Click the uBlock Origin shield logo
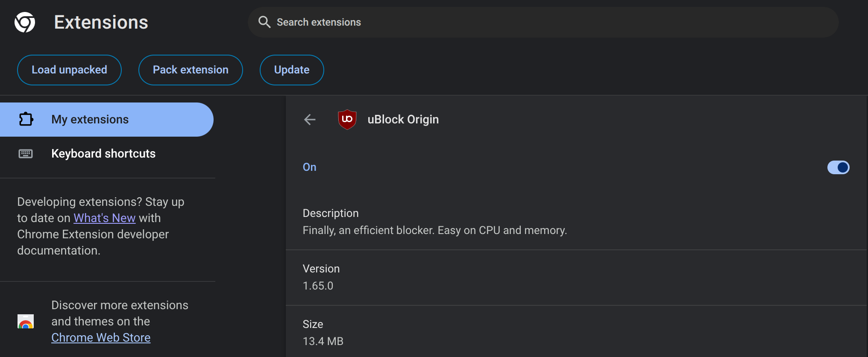Image resolution: width=868 pixels, height=357 pixels. tap(347, 119)
